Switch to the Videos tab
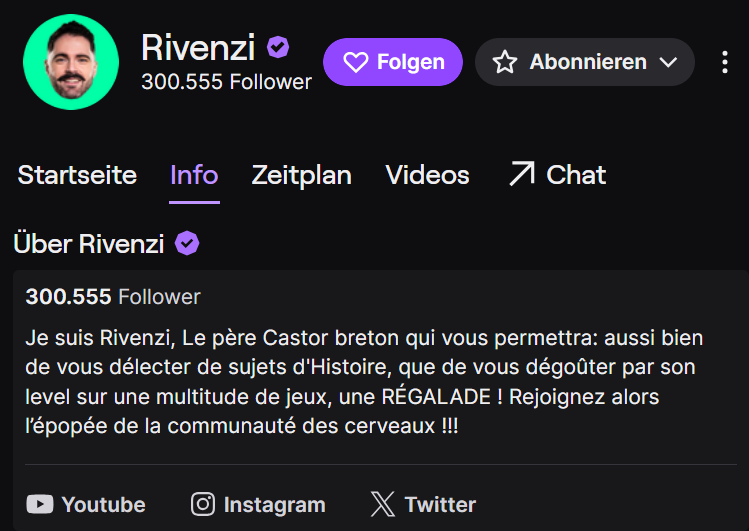The height and width of the screenshot is (531, 749). pyautogui.click(x=427, y=175)
